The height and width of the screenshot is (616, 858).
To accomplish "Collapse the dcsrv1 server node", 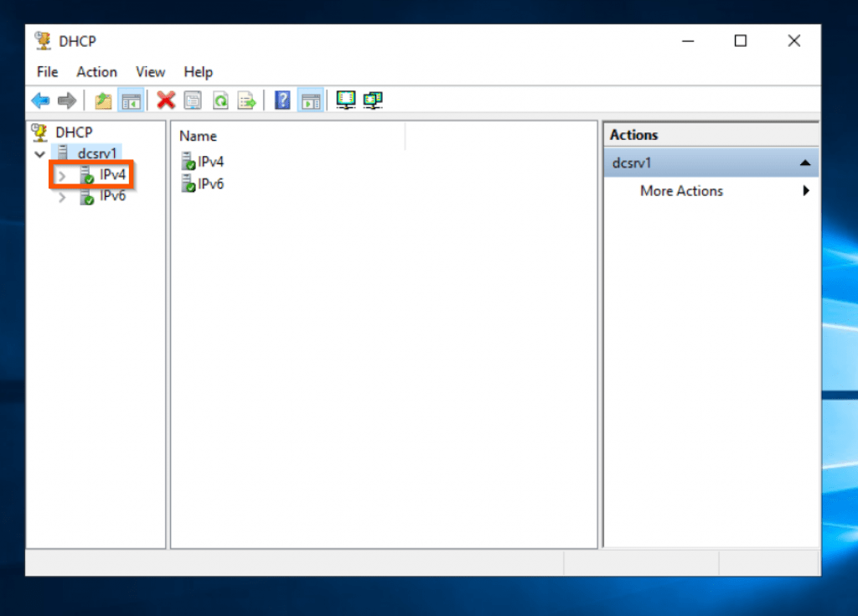I will (x=39, y=154).
